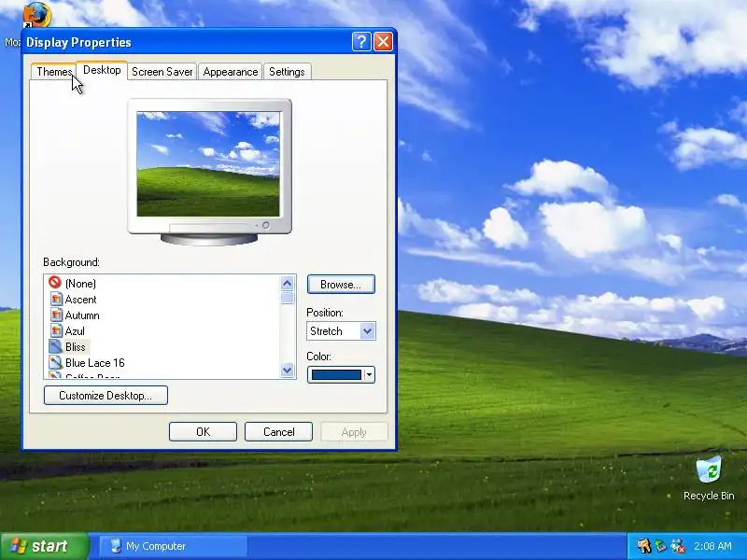Choose the Blue Lace 16 background
747x560 pixels.
point(95,363)
